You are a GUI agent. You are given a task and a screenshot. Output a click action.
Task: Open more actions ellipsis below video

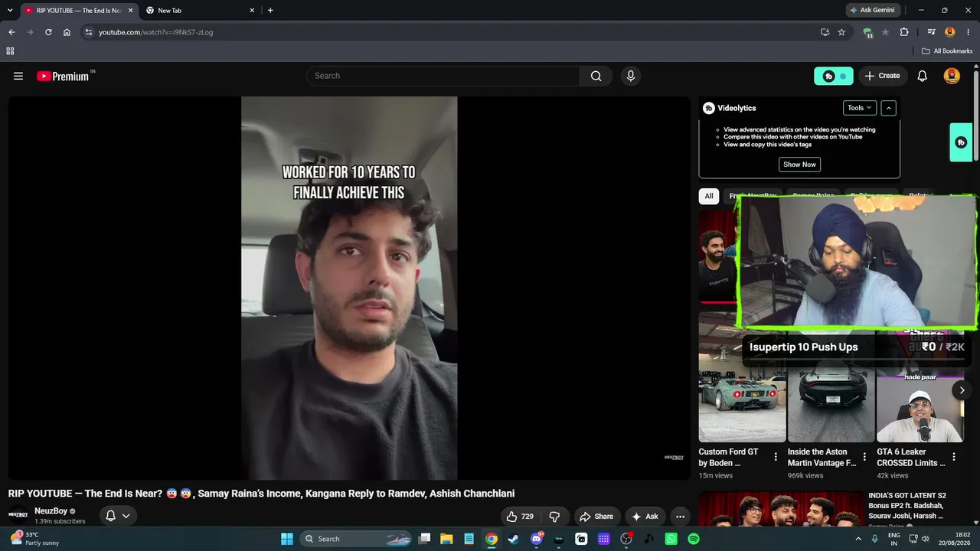[x=680, y=517]
